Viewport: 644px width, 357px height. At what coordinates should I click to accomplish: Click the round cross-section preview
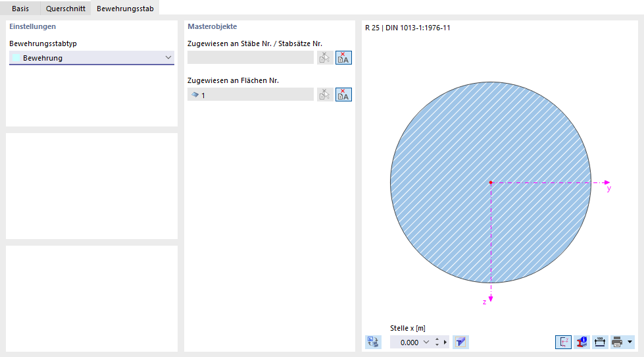490,182
